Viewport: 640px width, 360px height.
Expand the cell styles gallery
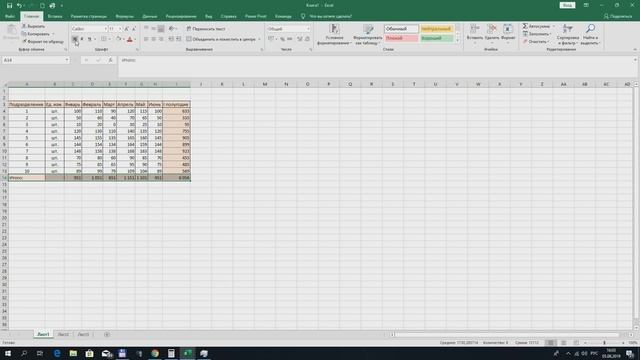point(457,40)
